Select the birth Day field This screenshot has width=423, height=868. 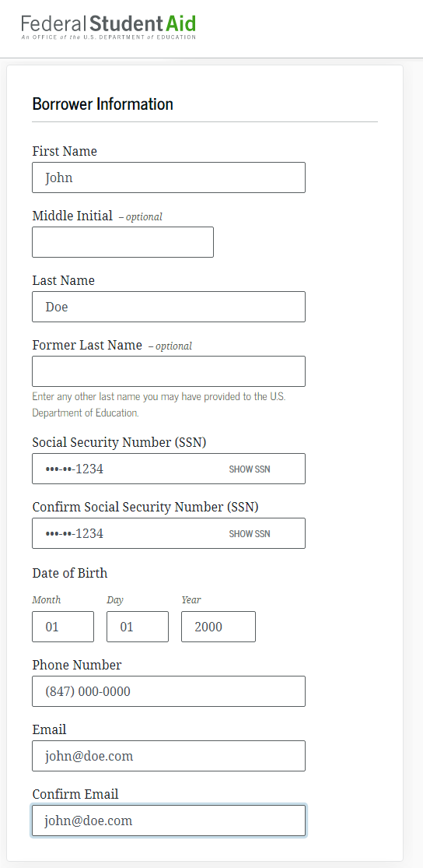[138, 627]
